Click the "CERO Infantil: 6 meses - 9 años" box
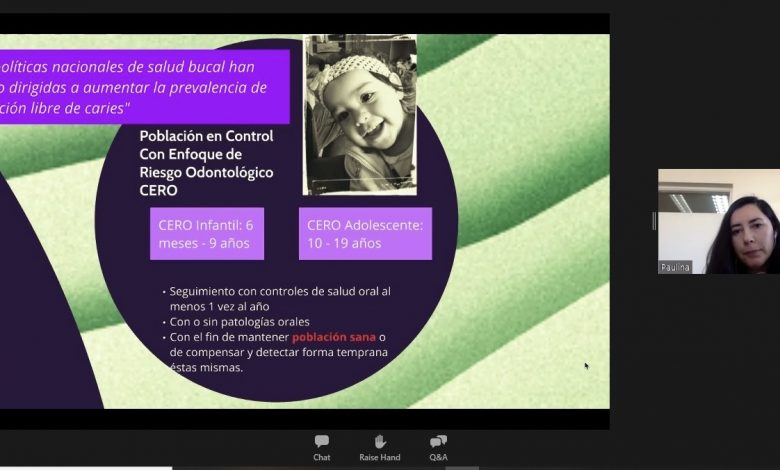 [x=207, y=234]
